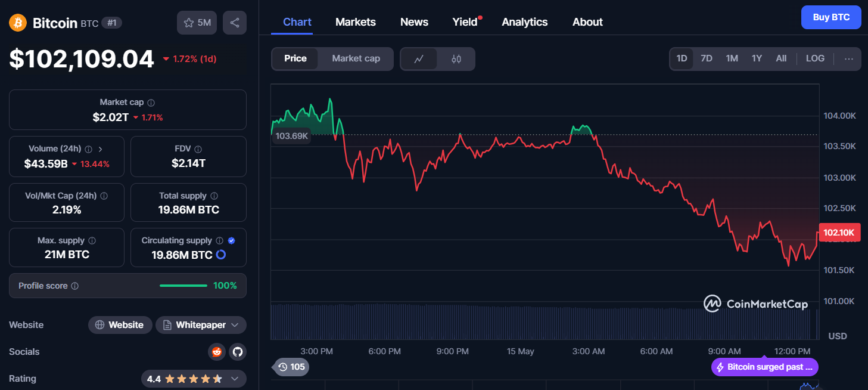The width and height of the screenshot is (868, 390).
Task: Open Market cap info icon
Action: click(x=151, y=103)
